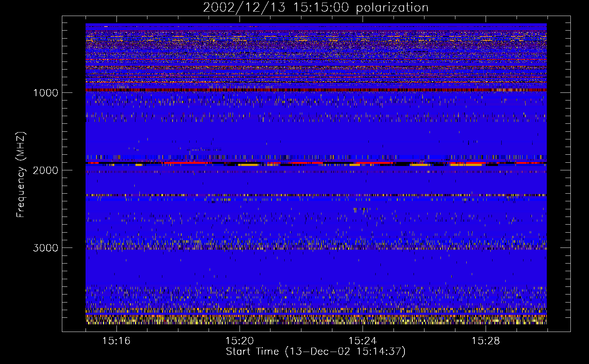Click the 1000 frequency tick label

(46, 93)
